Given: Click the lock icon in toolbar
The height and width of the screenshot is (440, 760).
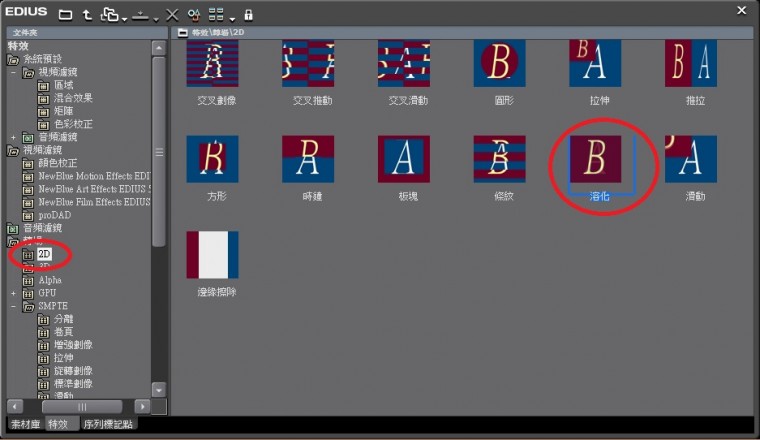Looking at the screenshot, I should (x=248, y=14).
